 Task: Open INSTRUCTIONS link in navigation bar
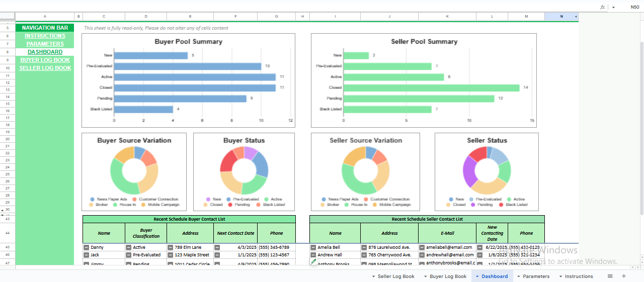[x=45, y=36]
